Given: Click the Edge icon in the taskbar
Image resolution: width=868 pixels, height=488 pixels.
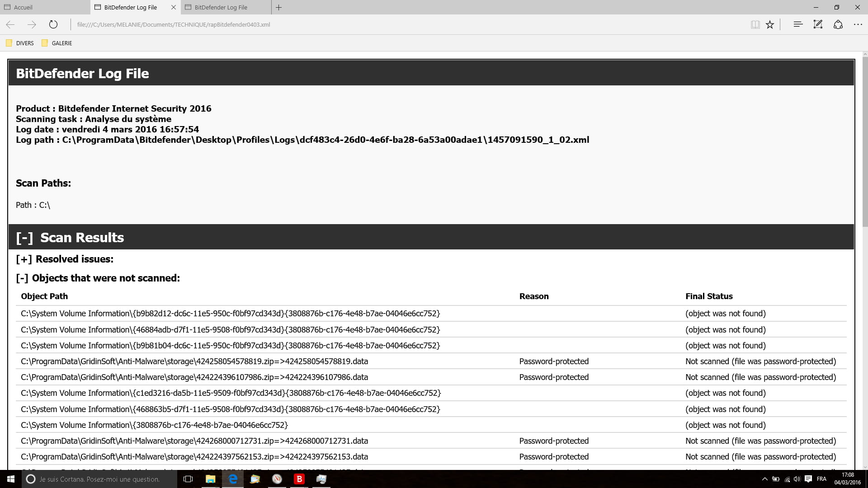Looking at the screenshot, I should [233, 479].
